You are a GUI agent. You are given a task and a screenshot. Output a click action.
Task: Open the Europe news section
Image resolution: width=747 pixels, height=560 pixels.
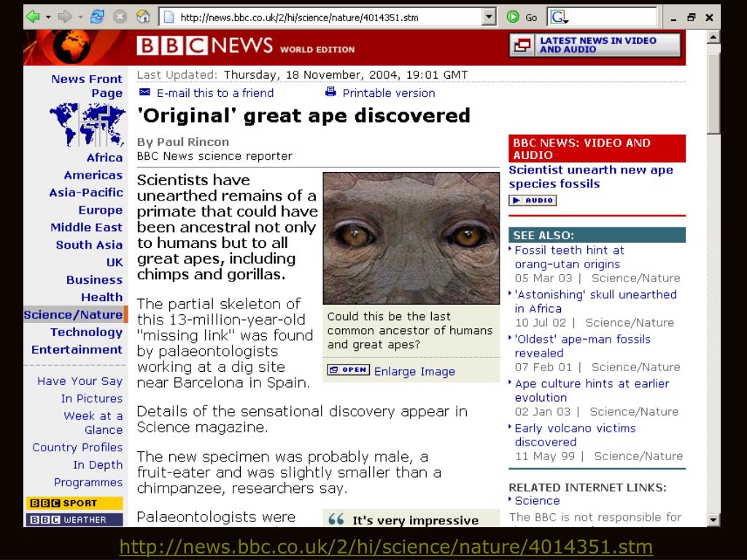coord(101,210)
